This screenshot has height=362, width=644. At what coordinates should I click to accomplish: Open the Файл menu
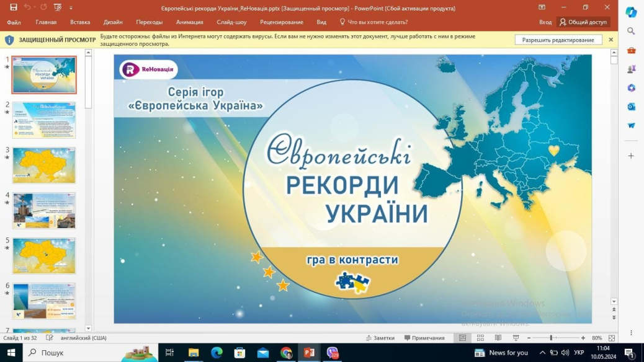(x=14, y=22)
